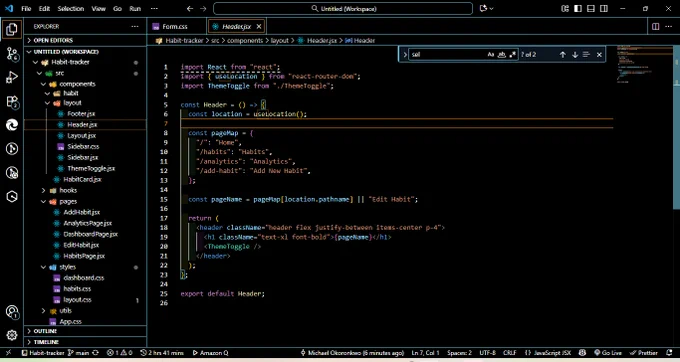This screenshot has width=680, height=362.
Task: Open the Accounts menu icon
Action: click(12, 312)
